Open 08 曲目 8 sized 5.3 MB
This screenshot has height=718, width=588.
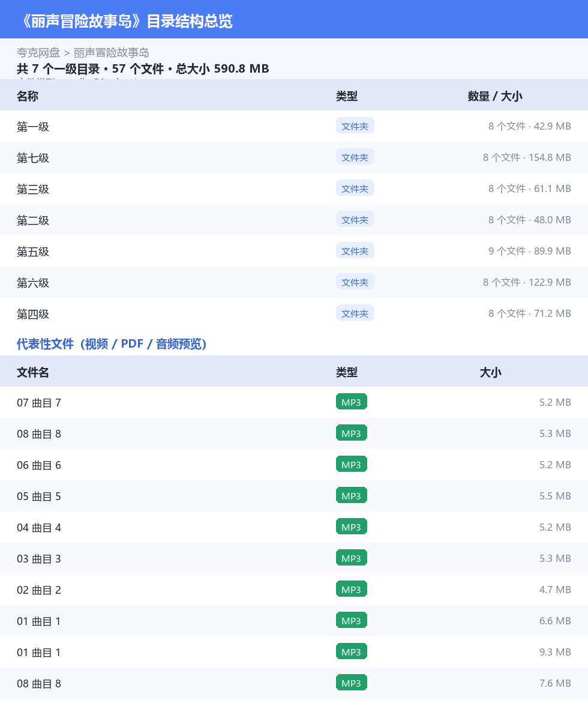[294, 433]
